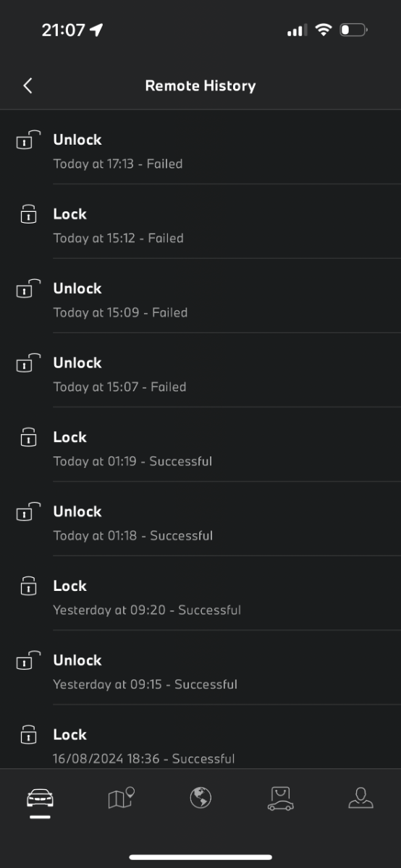Tap the lock icon for the 01:19 entry

[x=28, y=437]
